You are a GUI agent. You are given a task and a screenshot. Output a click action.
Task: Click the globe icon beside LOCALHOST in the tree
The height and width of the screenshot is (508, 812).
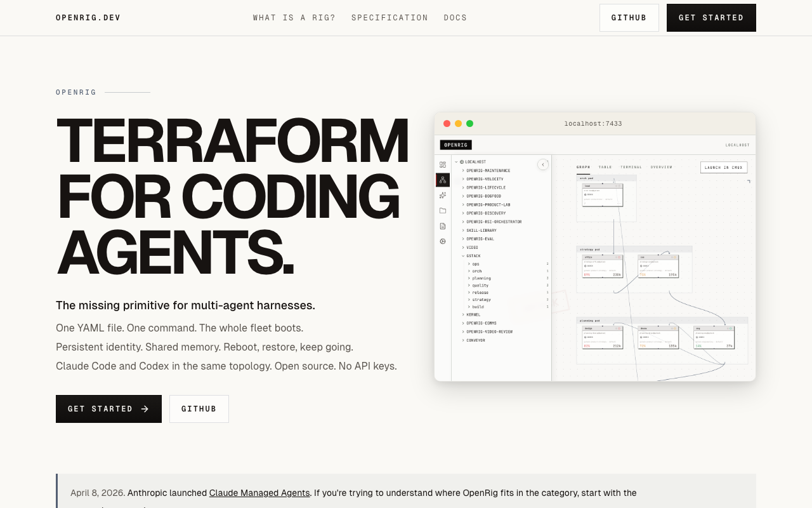tap(462, 162)
